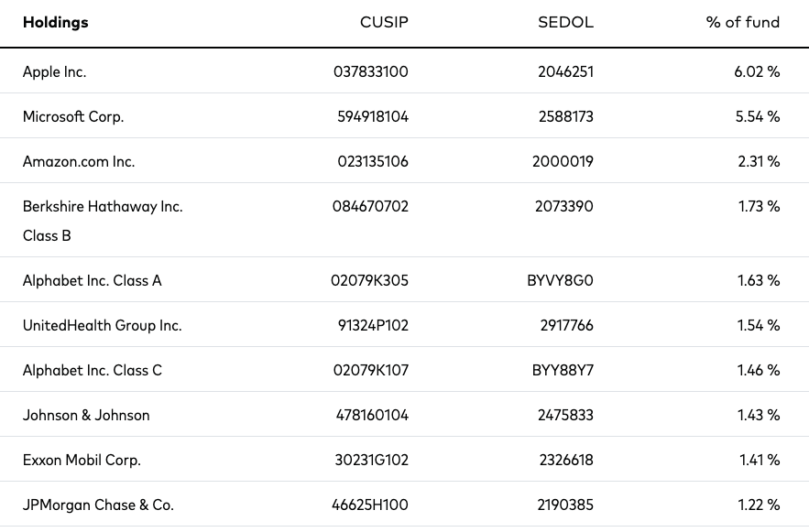Click the Holdings column header

[56, 22]
